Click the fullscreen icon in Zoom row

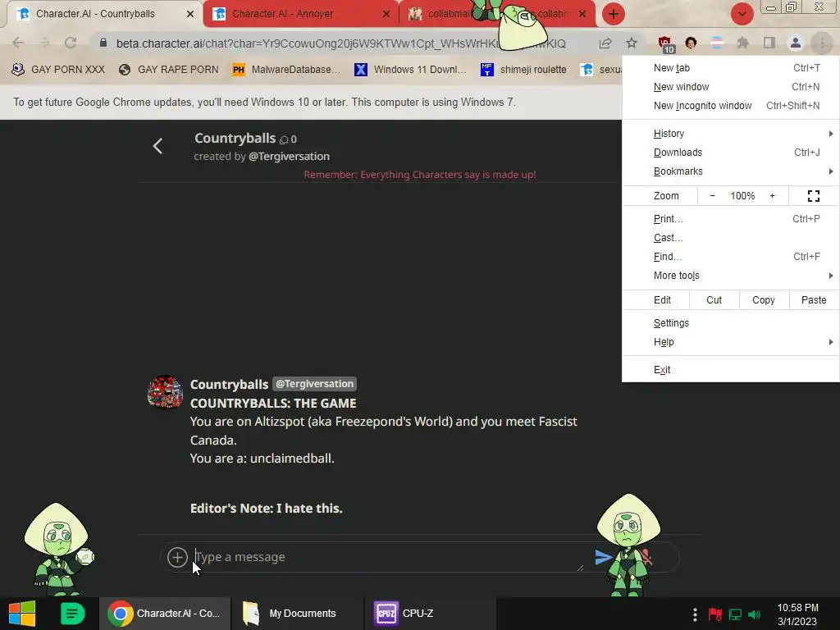pyautogui.click(x=813, y=196)
